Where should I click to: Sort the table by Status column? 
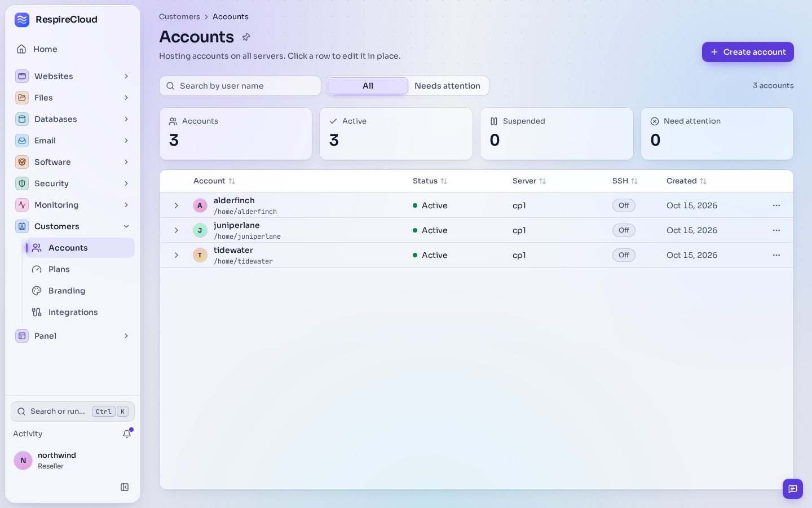430,181
